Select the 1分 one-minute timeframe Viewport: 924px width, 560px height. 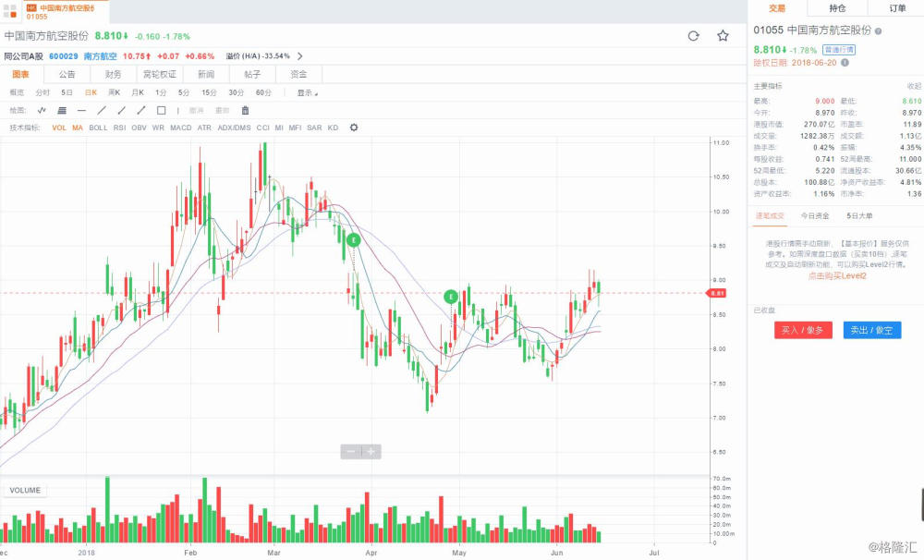(161, 92)
